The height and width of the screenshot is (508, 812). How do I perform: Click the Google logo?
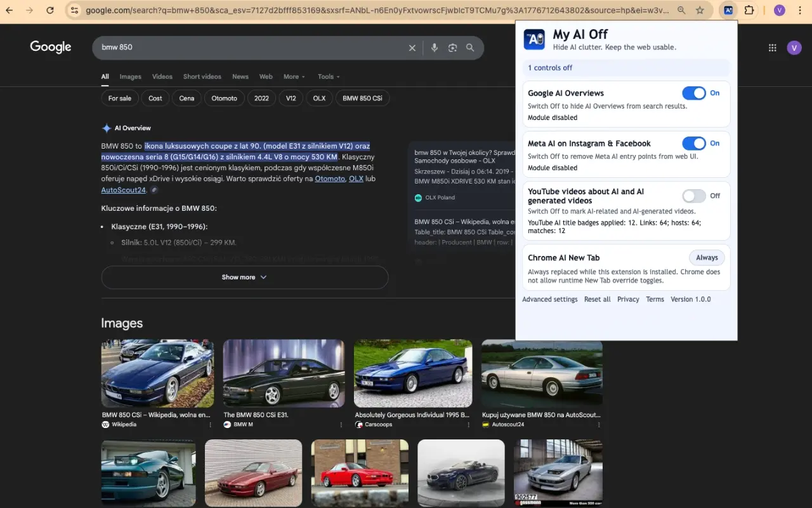[x=51, y=47]
